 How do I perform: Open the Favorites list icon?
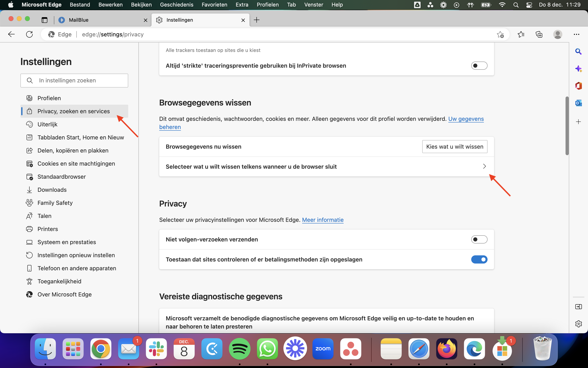click(521, 34)
